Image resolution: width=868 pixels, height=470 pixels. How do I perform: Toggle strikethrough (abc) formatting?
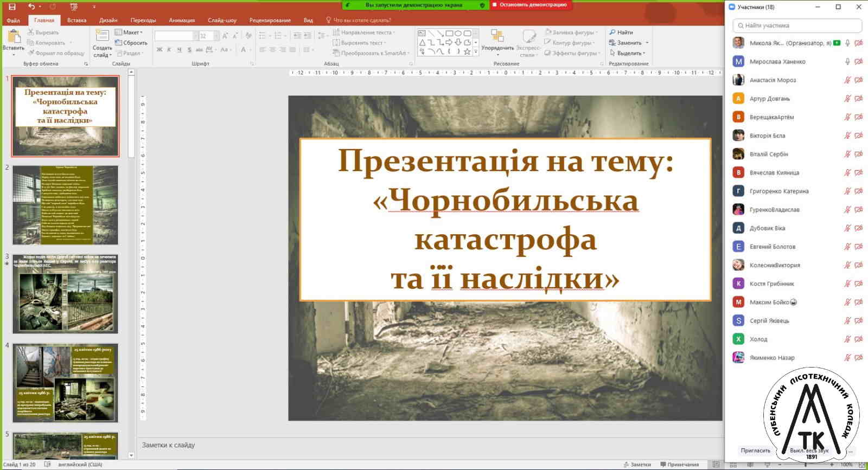199,50
